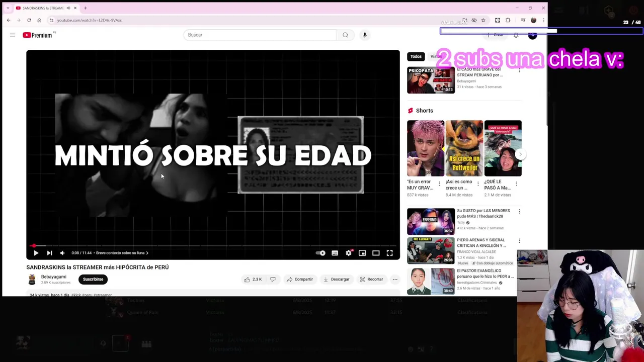Select the 'Todos' filter chip
644x362 pixels.
(x=416, y=56)
